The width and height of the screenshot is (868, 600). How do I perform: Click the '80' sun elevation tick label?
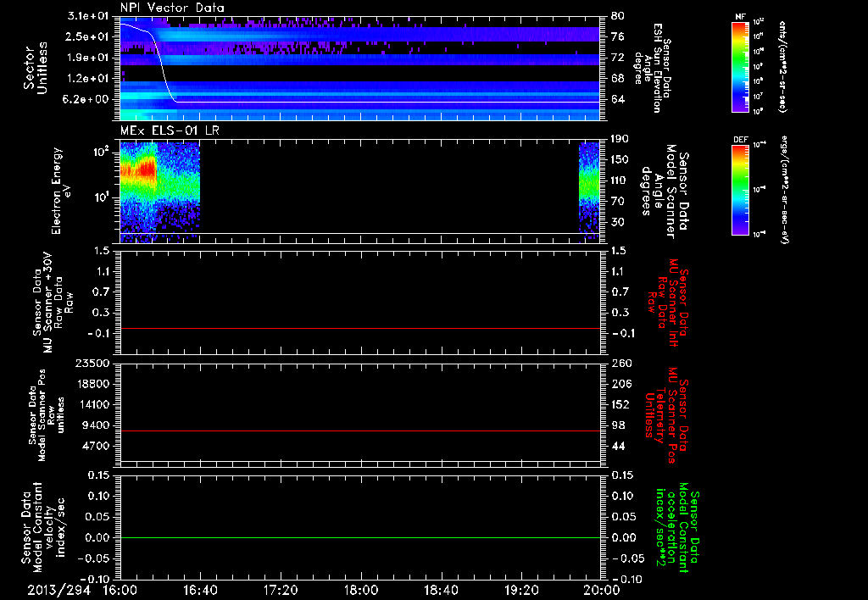click(x=618, y=16)
